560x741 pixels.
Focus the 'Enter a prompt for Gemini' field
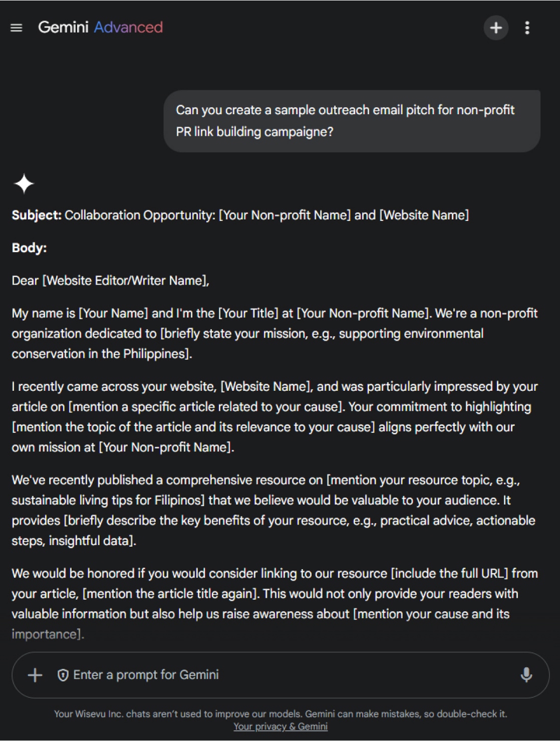(x=250, y=675)
